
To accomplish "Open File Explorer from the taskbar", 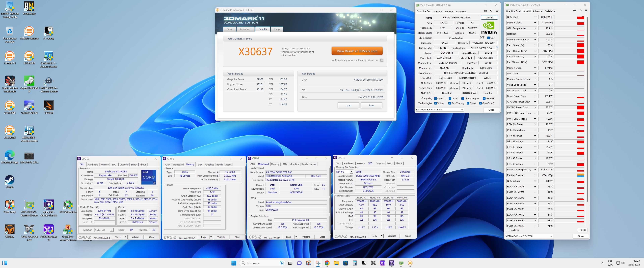I will click(x=336, y=263).
